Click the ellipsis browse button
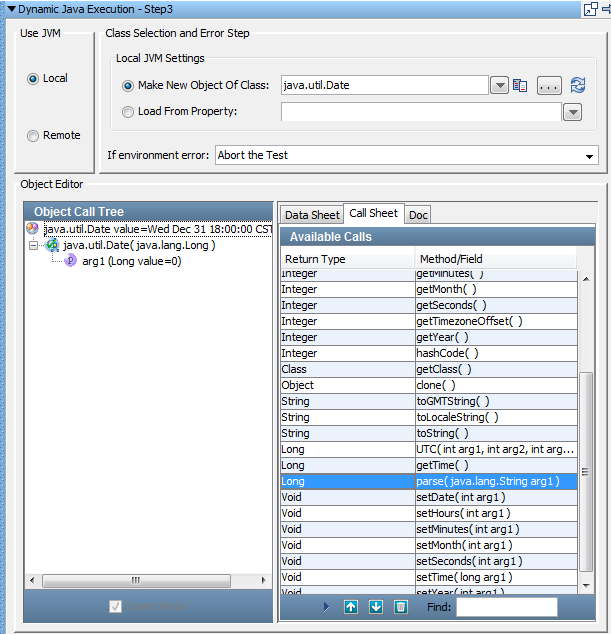This screenshot has height=634, width=611. point(549,86)
